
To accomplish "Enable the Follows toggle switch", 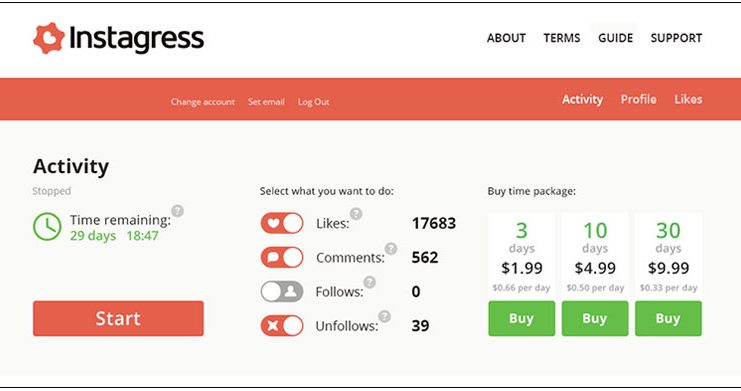I will 282,291.
